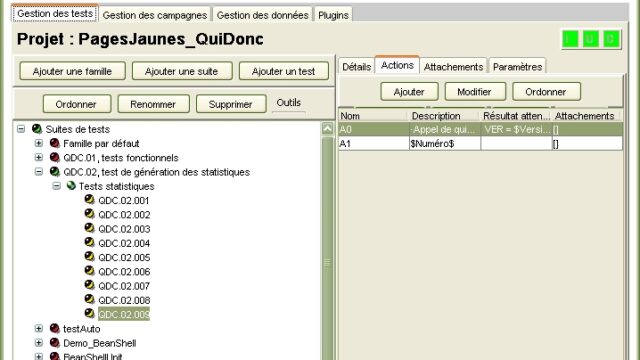Click Ordonner in the Actions panel

pos(546,92)
